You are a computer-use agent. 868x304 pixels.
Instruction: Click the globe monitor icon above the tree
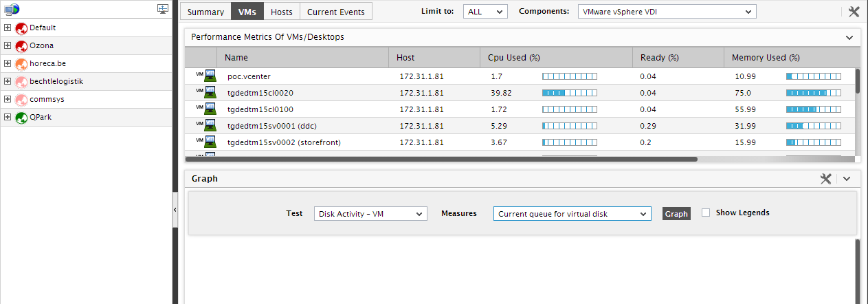[12, 9]
